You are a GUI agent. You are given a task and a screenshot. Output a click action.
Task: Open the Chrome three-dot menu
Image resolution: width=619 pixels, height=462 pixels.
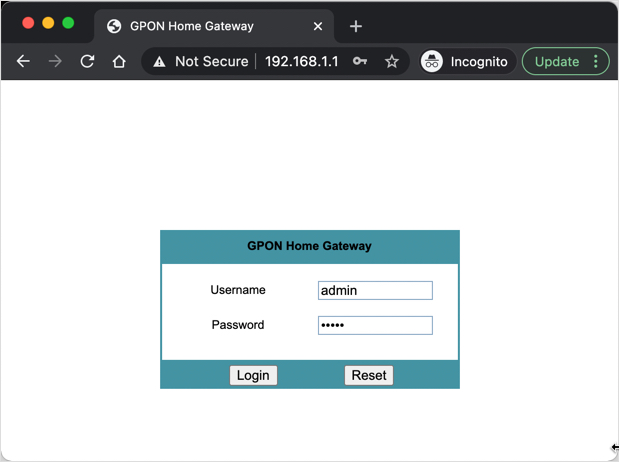596,61
